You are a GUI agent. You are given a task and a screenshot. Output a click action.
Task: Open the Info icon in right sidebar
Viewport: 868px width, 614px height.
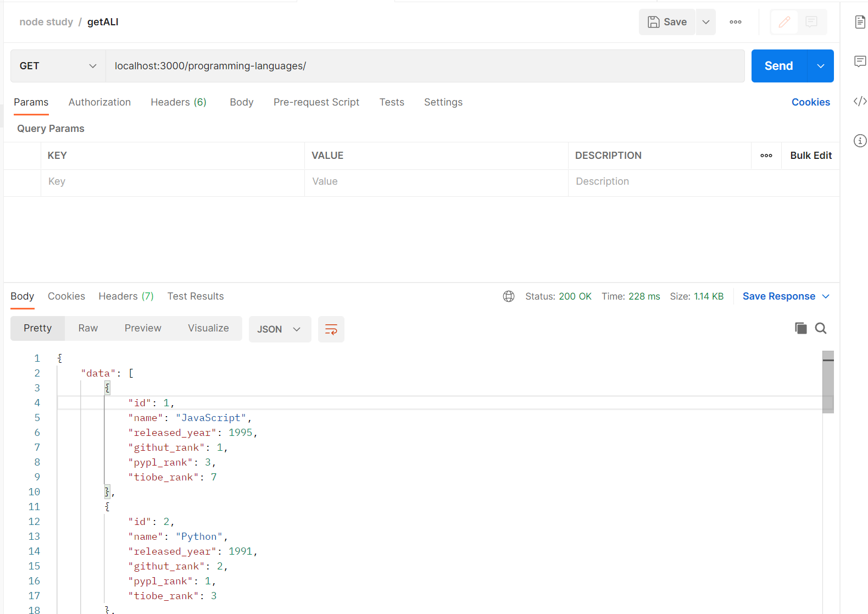tap(860, 141)
